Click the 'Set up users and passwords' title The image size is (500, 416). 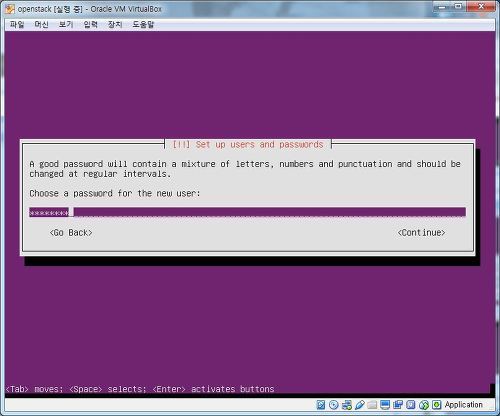[x=259, y=145]
